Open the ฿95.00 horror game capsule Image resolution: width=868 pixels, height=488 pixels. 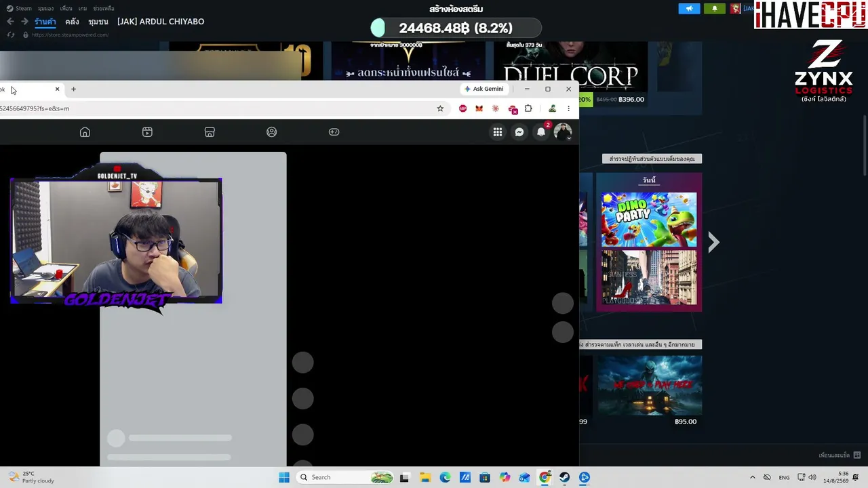[649, 385]
